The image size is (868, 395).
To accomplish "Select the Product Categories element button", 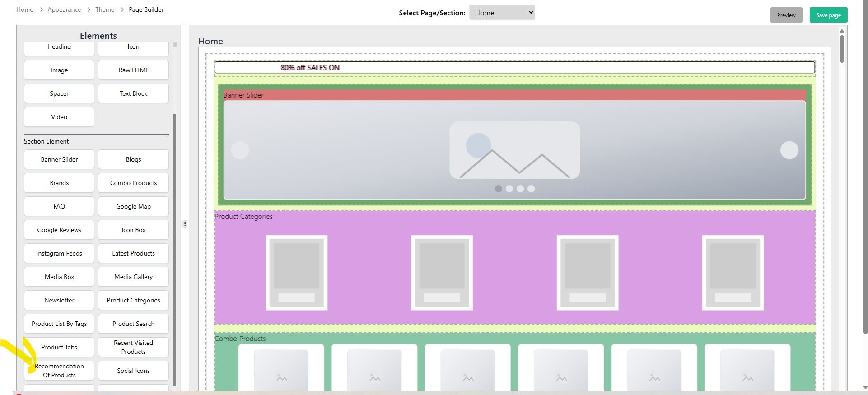I will (134, 300).
